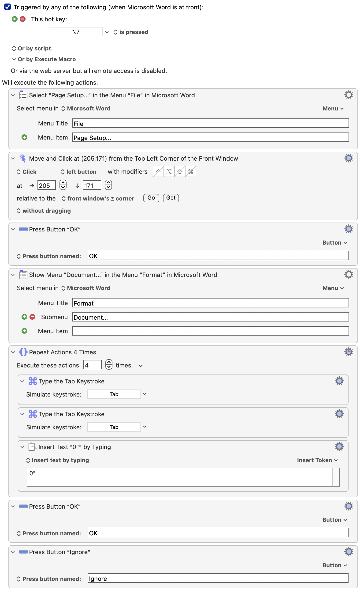Toggle the Option modifier for click
The image size is (364, 590).
point(169,172)
